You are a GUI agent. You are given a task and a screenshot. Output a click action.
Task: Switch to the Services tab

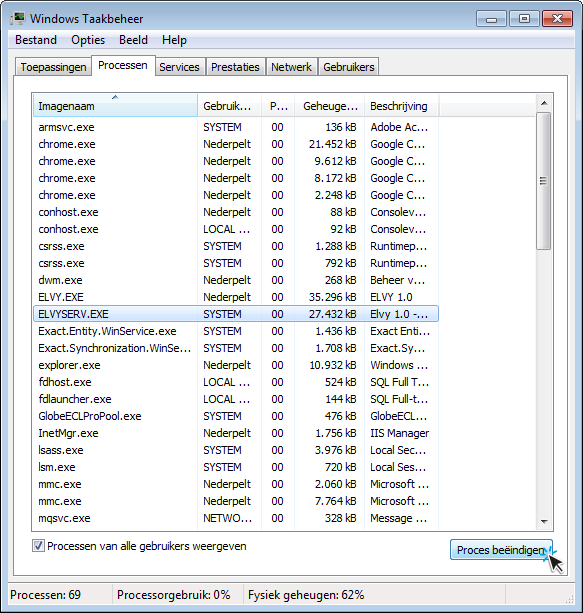179,67
